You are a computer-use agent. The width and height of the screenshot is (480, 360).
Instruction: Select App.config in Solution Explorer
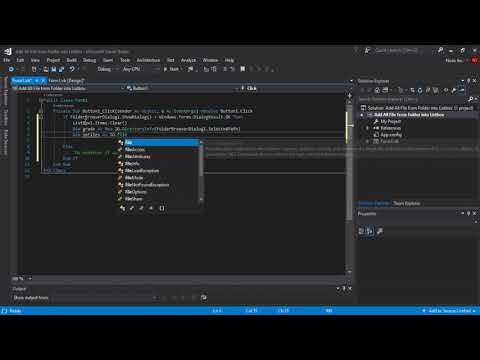click(391, 135)
